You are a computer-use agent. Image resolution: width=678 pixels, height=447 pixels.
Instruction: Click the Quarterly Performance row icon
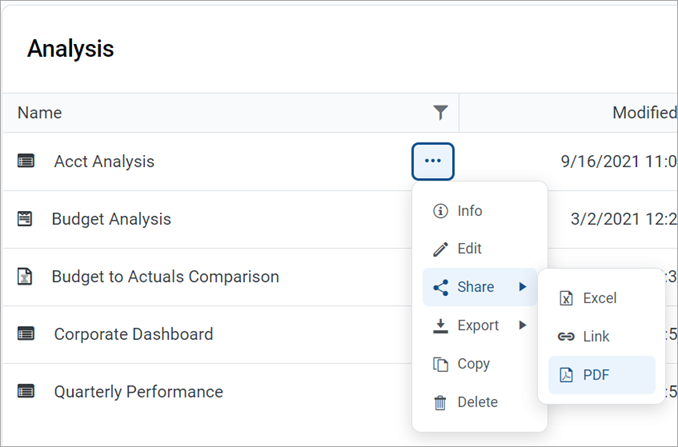(x=26, y=392)
